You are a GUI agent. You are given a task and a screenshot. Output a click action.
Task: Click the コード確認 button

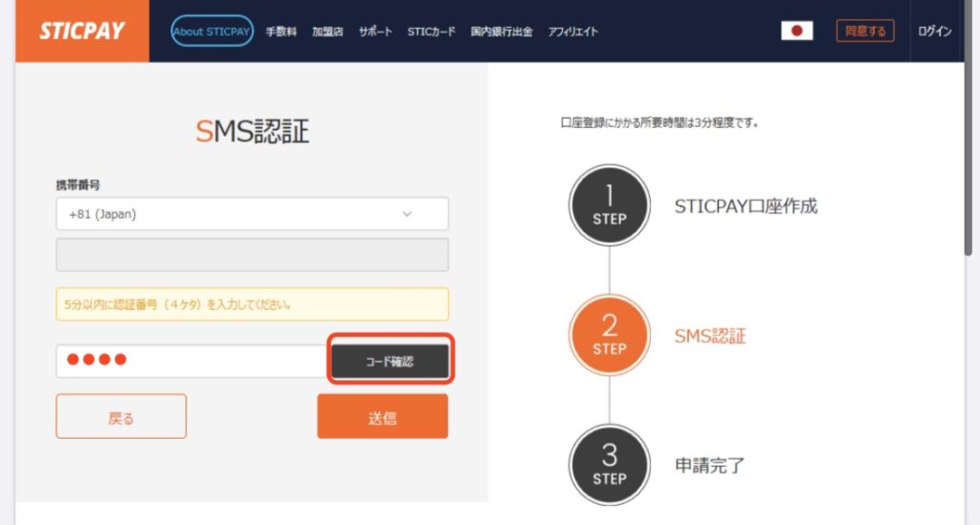(x=390, y=361)
